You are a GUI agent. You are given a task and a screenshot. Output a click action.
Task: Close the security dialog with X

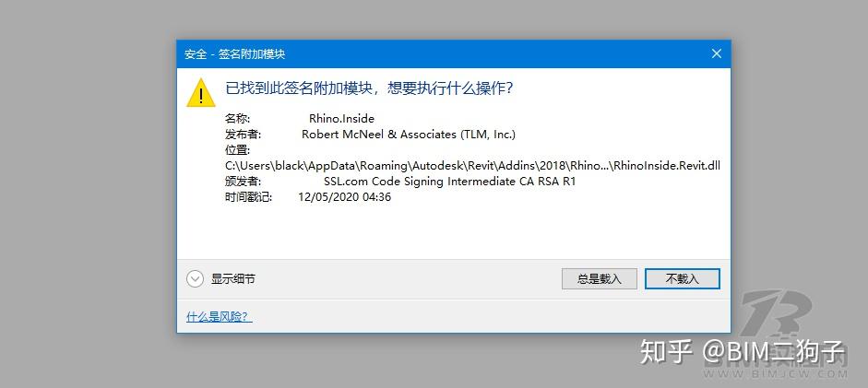(716, 53)
